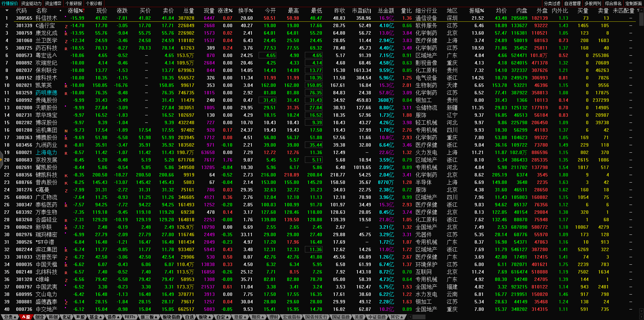Click the Z marker beside C通行宝
This screenshot has width=644, height=320.
point(66,26)
